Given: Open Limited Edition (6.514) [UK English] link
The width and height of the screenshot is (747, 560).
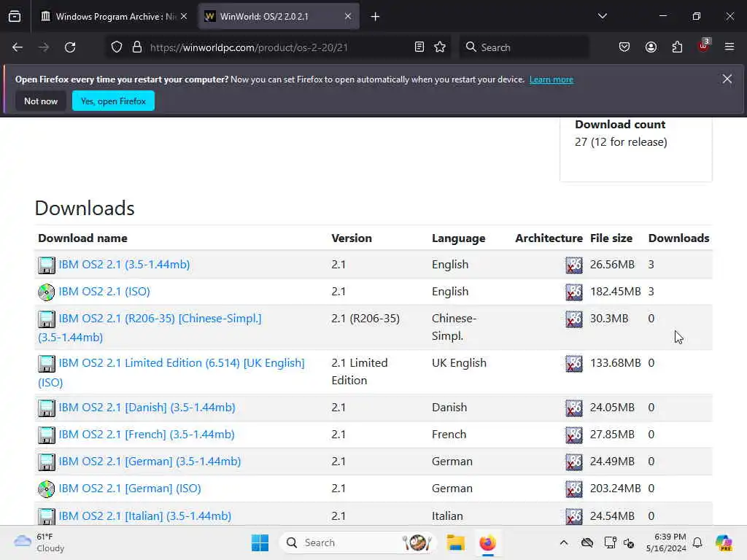Looking at the screenshot, I should [x=182, y=363].
